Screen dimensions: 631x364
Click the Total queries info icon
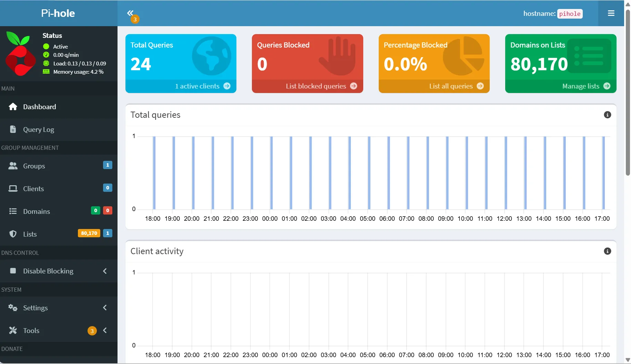[607, 115]
